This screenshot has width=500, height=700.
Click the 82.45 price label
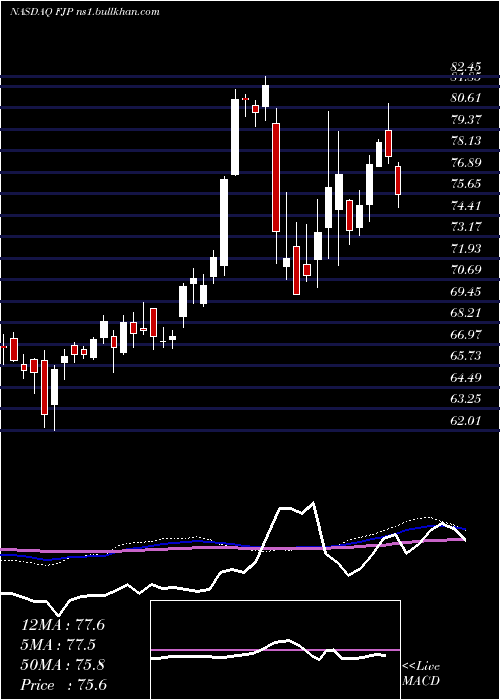coord(466,67)
